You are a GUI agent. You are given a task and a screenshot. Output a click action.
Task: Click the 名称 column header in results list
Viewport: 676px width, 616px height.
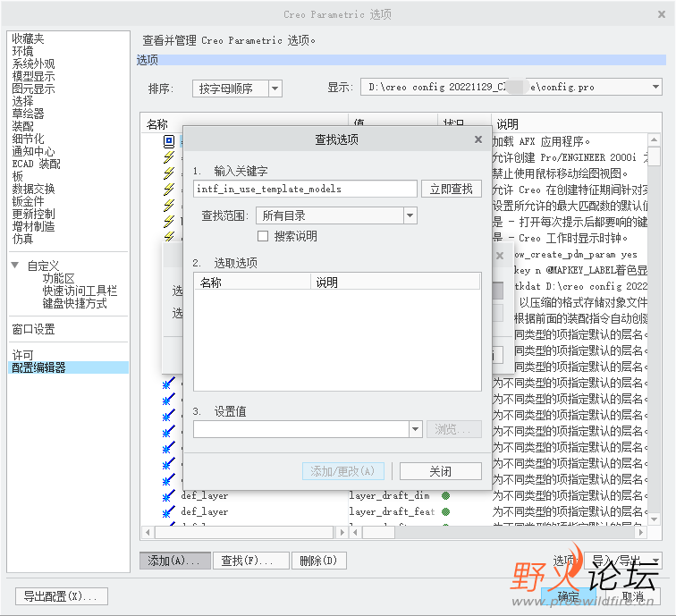coord(253,283)
